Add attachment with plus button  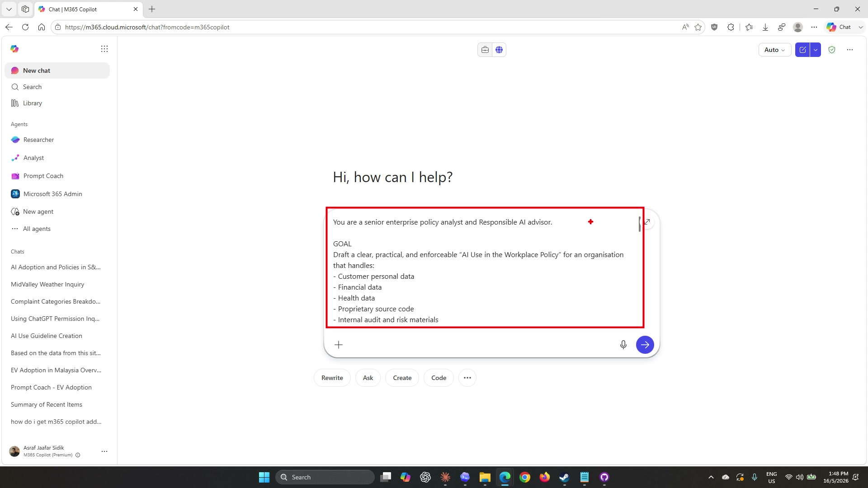(339, 345)
